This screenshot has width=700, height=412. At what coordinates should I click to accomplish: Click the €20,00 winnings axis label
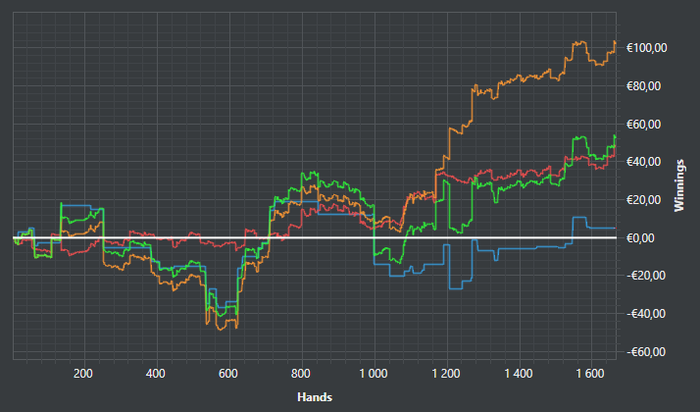coord(644,200)
